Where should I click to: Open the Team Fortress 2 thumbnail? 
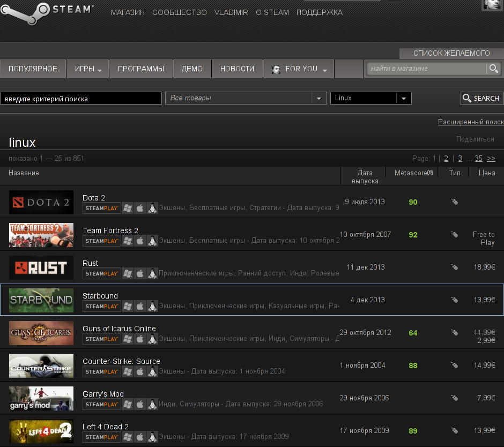point(41,235)
